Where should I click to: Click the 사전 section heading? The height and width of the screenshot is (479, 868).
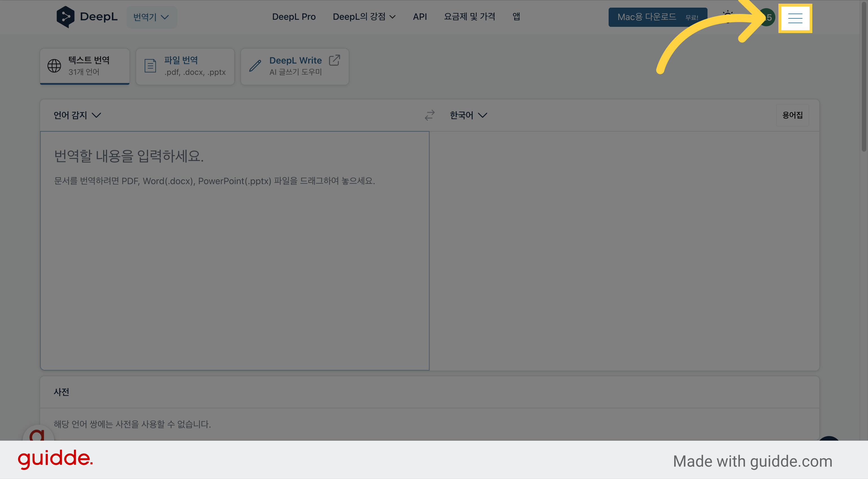(61, 392)
